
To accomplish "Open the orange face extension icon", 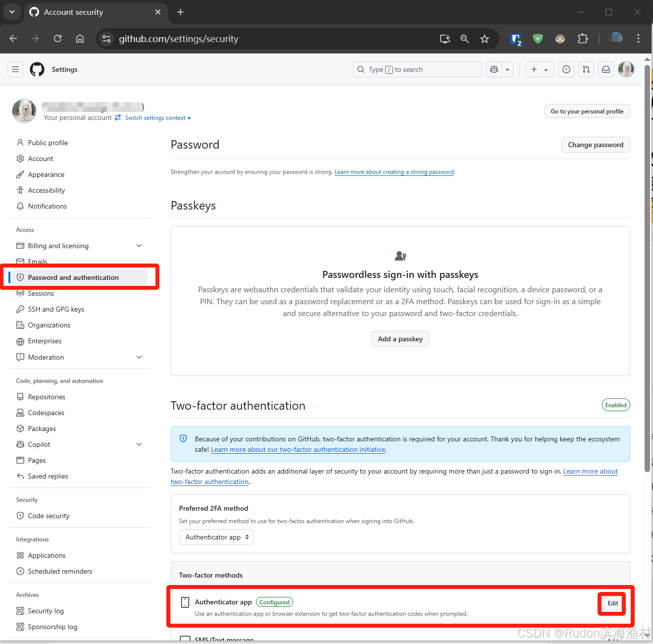I will click(x=560, y=39).
